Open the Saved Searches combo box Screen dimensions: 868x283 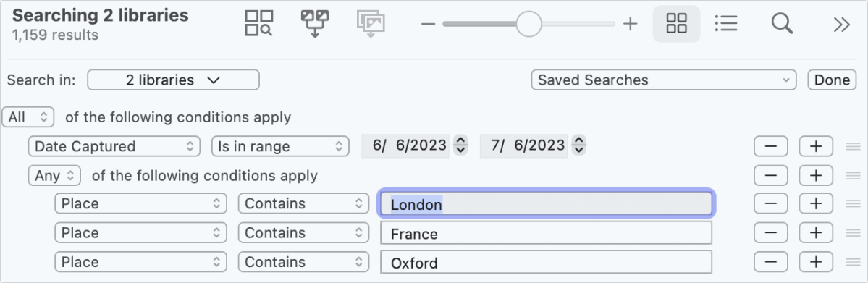[x=663, y=80]
